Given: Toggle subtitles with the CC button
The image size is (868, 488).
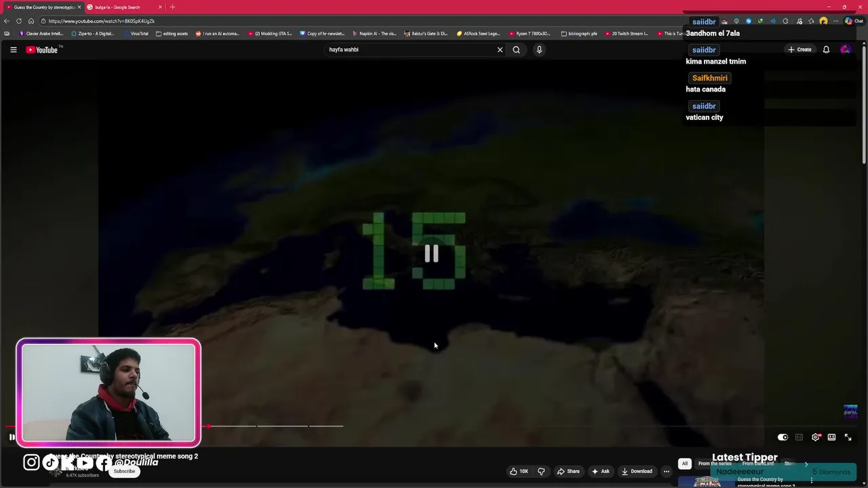Looking at the screenshot, I should coord(799,437).
